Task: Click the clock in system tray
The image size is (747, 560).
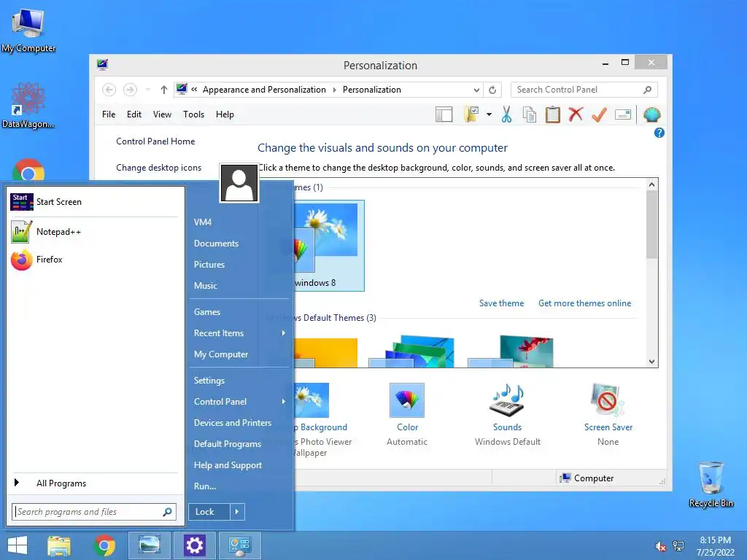Action: coord(715,546)
